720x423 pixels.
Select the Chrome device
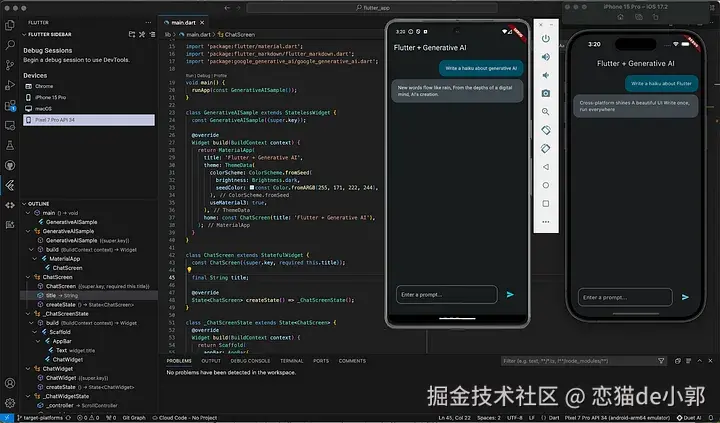pyautogui.click(x=89, y=86)
